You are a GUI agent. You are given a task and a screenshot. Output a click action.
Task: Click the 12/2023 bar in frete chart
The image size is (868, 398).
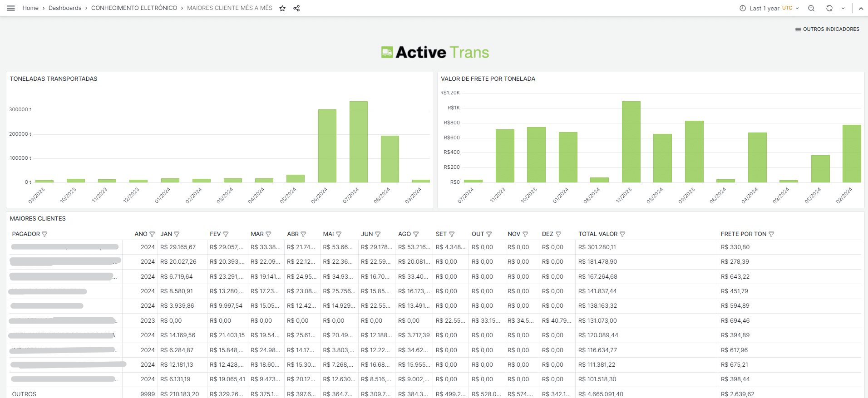(631, 142)
